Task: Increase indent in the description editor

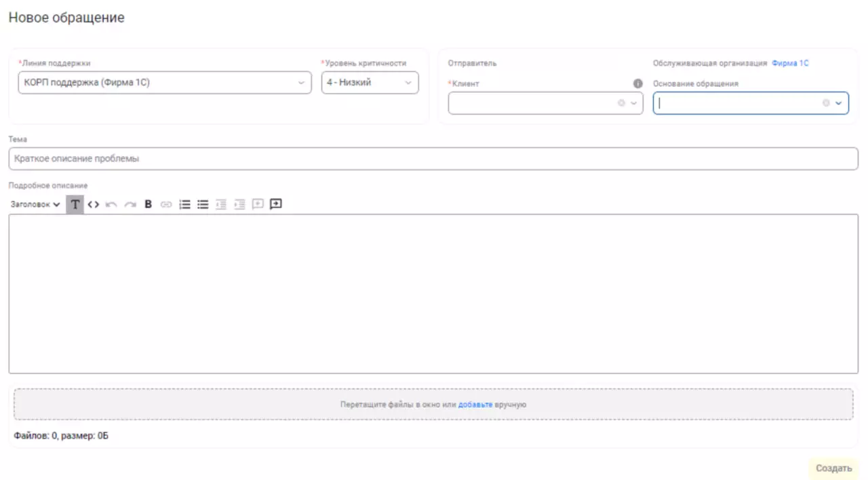Action: pyautogui.click(x=239, y=204)
